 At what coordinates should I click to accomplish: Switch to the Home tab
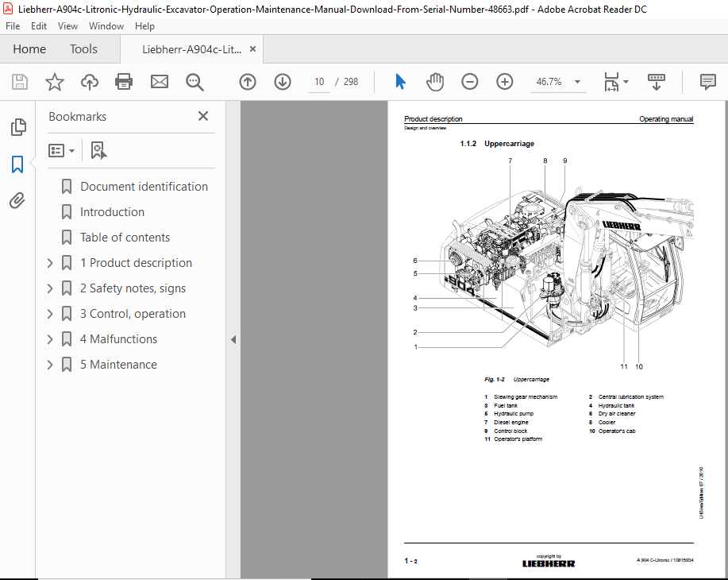coord(29,49)
